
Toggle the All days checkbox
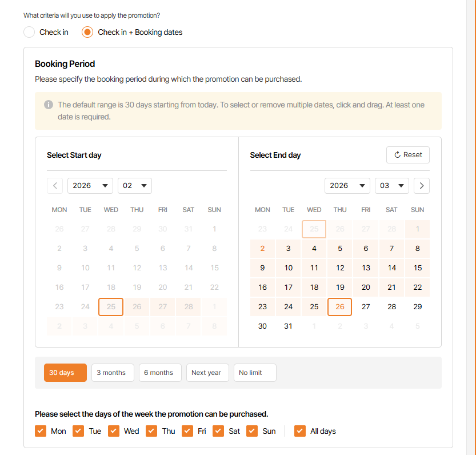[300, 431]
